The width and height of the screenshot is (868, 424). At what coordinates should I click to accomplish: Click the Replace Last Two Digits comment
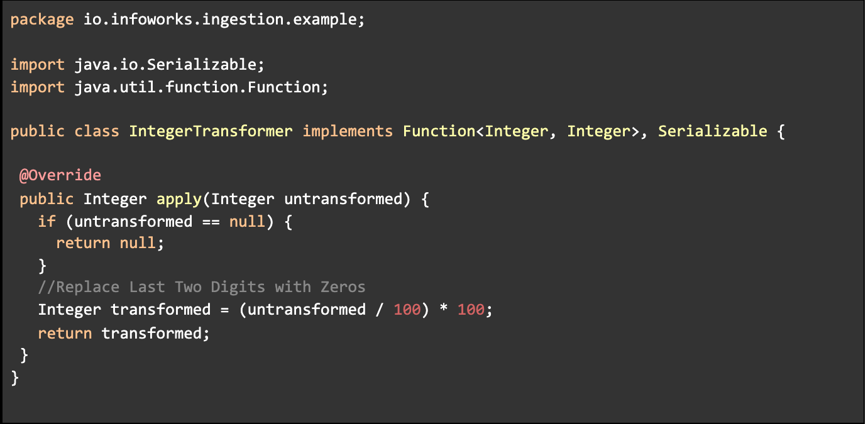point(201,287)
